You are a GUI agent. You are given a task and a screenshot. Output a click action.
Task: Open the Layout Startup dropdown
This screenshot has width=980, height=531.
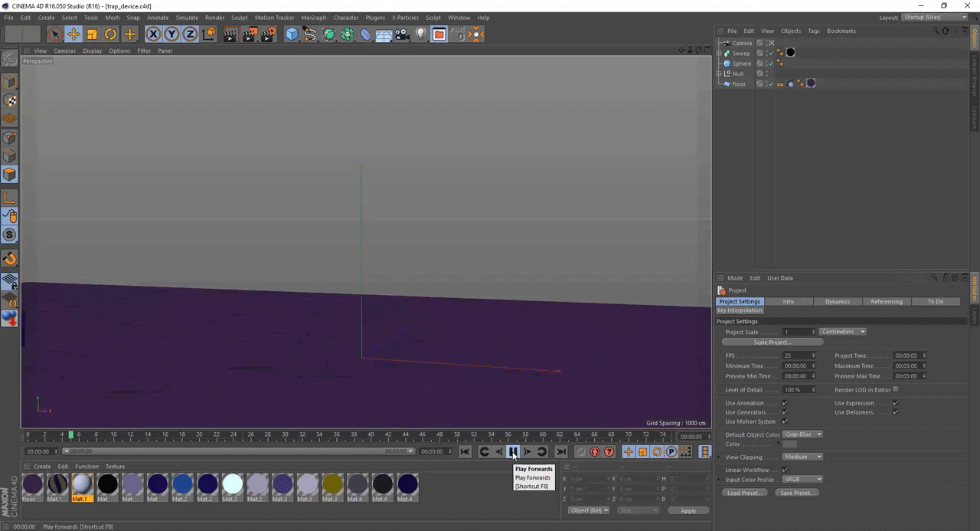(935, 17)
